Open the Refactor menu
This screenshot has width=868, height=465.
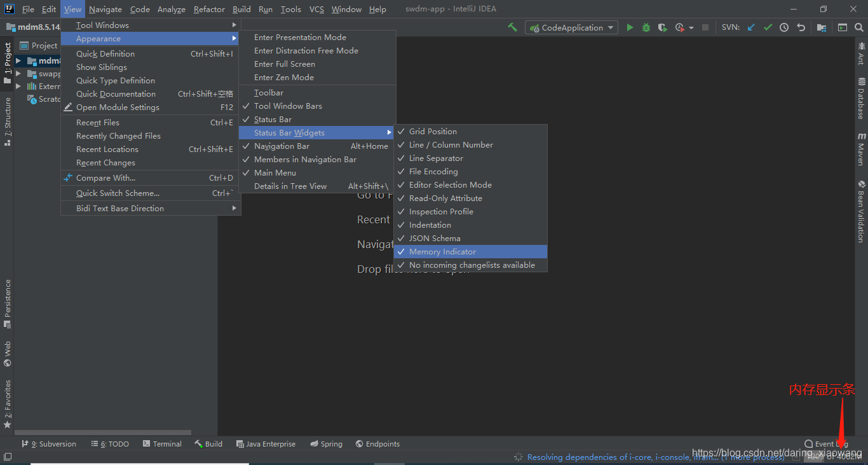209,10
